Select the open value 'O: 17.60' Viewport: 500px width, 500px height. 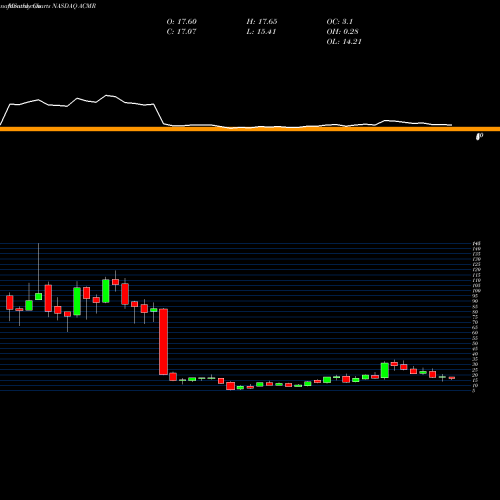pos(182,22)
